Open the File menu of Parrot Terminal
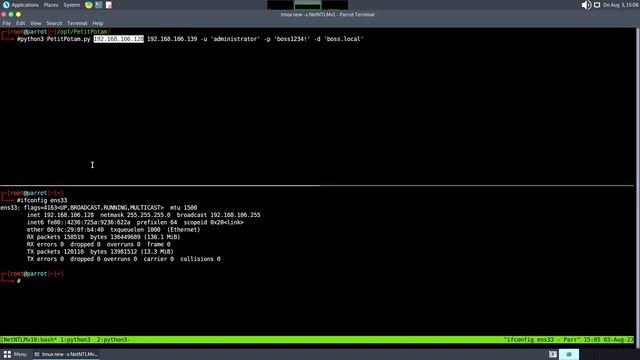Screen dimensions: 640x360 (x=7, y=23)
